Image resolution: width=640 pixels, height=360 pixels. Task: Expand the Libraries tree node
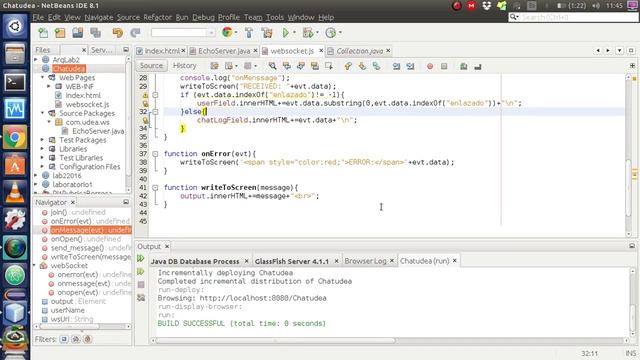tap(42, 149)
